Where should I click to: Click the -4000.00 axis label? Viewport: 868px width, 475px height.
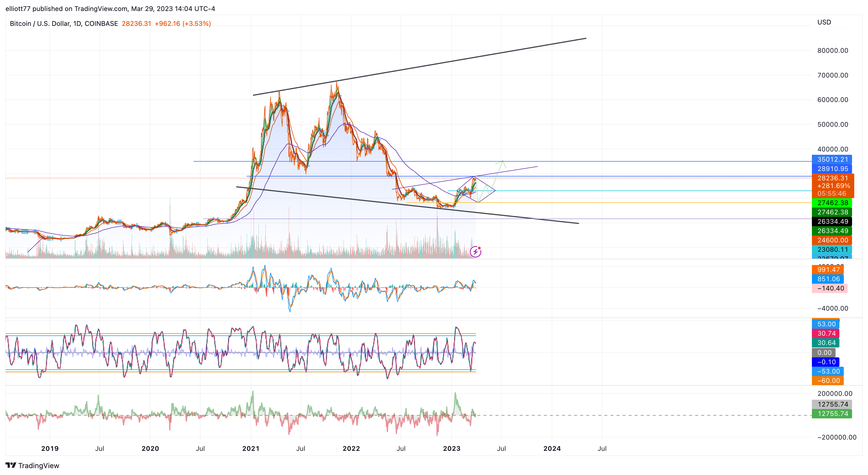coord(833,308)
